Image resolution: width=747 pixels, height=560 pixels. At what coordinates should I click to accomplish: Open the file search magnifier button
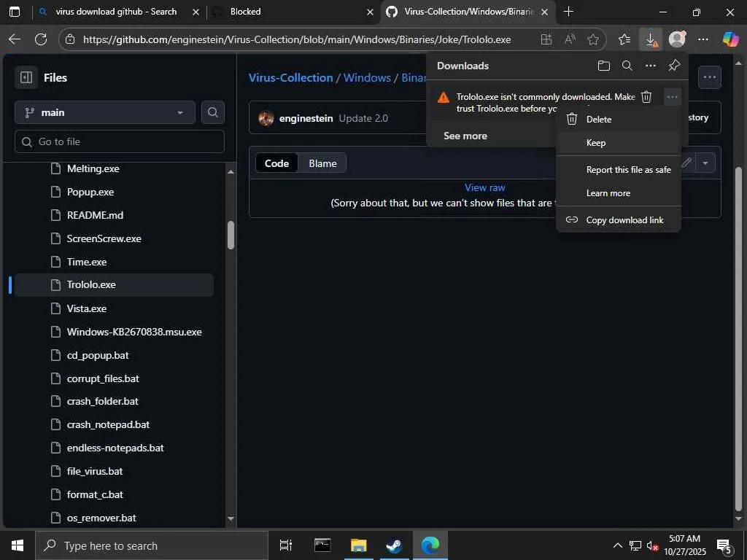[x=212, y=112]
